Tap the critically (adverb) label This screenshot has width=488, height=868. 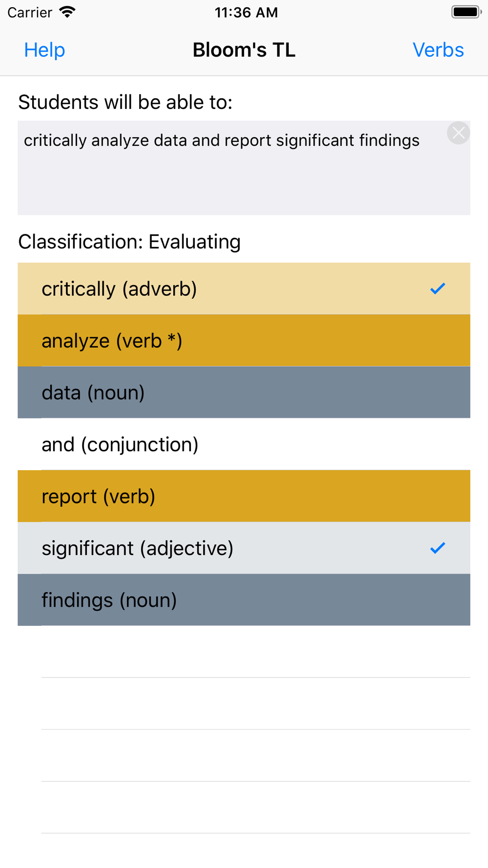click(x=119, y=289)
